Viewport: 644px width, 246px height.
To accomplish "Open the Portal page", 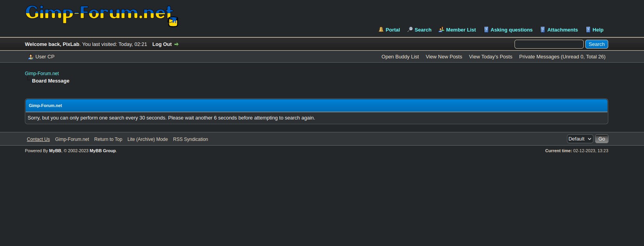I will tap(393, 30).
